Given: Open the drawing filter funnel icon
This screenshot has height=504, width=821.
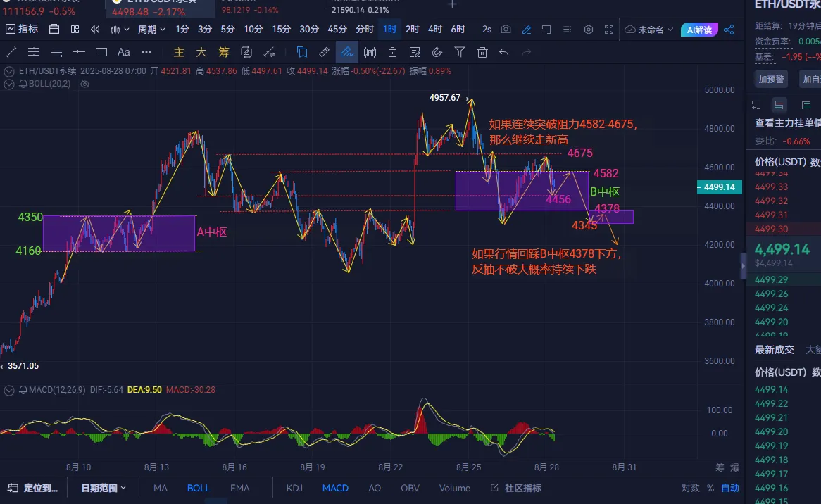Looking at the screenshot, I should (x=460, y=52).
